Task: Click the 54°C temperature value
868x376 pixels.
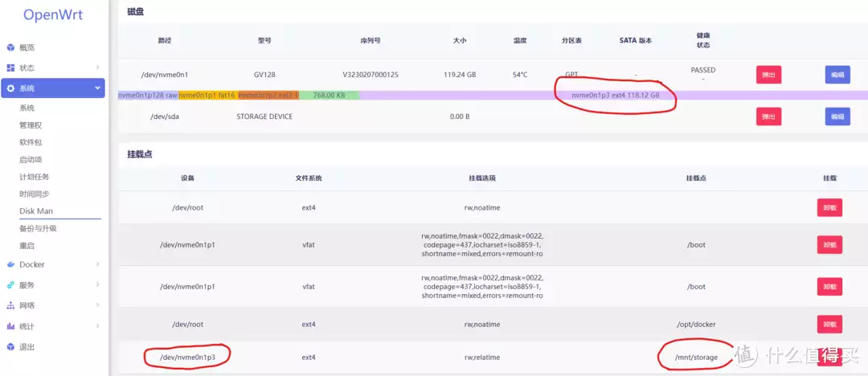Action: pyautogui.click(x=519, y=74)
